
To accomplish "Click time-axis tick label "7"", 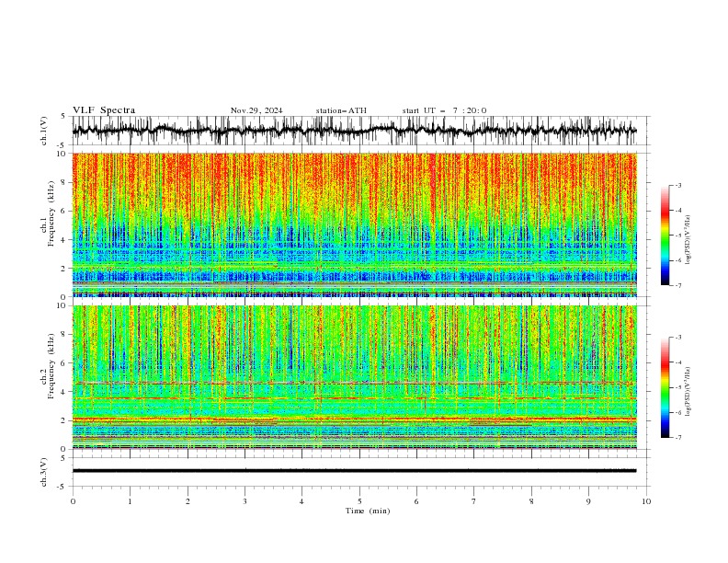I will 474,501.
